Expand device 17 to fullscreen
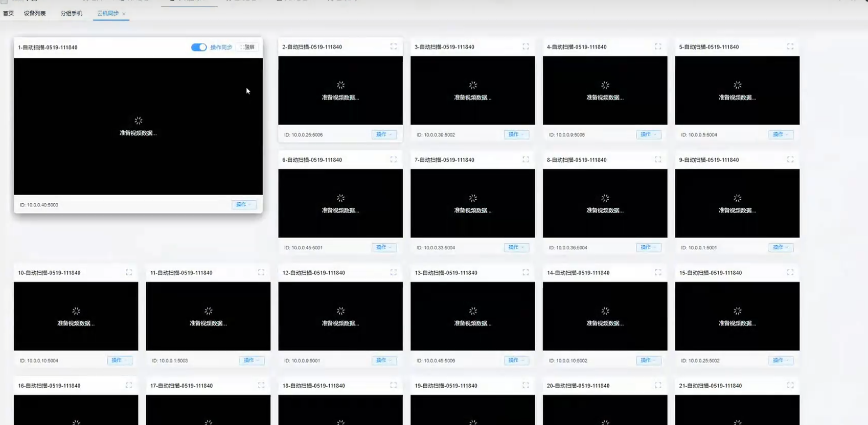This screenshot has height=425, width=868. [x=261, y=385]
